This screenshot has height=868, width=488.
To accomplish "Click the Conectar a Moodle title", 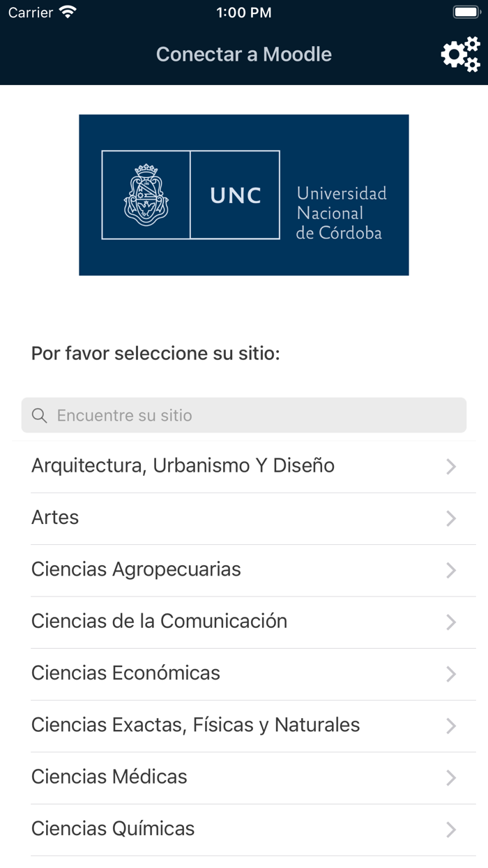I will (x=244, y=54).
